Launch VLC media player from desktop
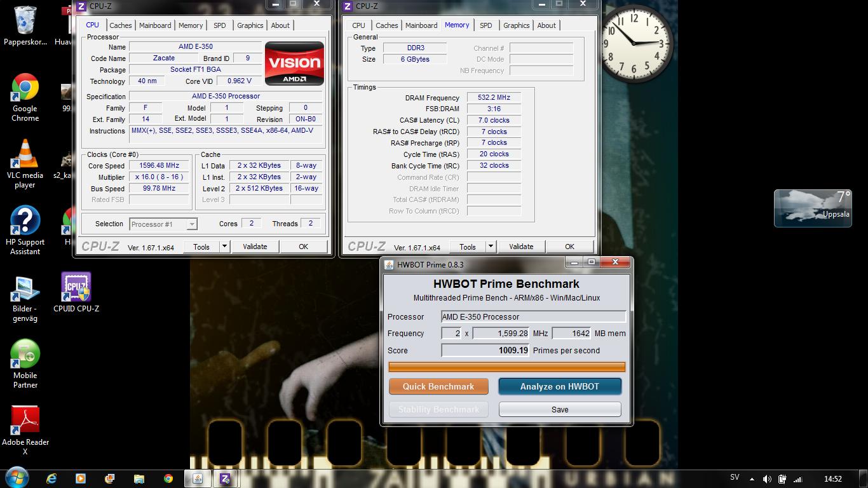 (x=25, y=165)
